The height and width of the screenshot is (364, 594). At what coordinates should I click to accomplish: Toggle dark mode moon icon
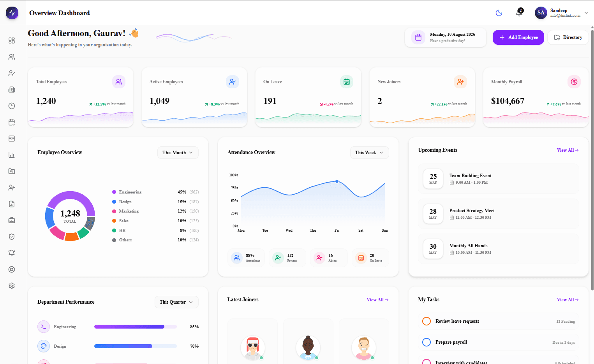pos(499,13)
